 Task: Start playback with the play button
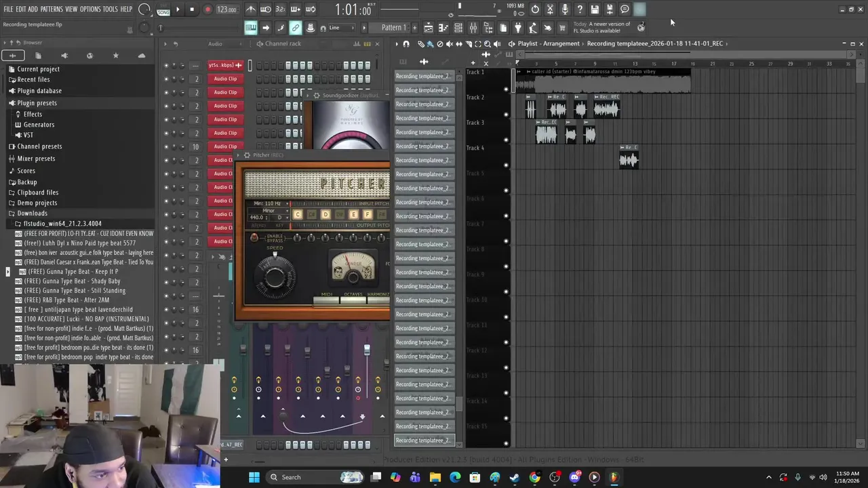point(178,9)
